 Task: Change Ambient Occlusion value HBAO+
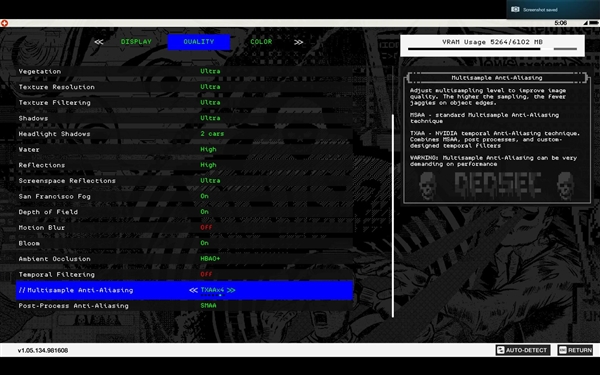210,259
